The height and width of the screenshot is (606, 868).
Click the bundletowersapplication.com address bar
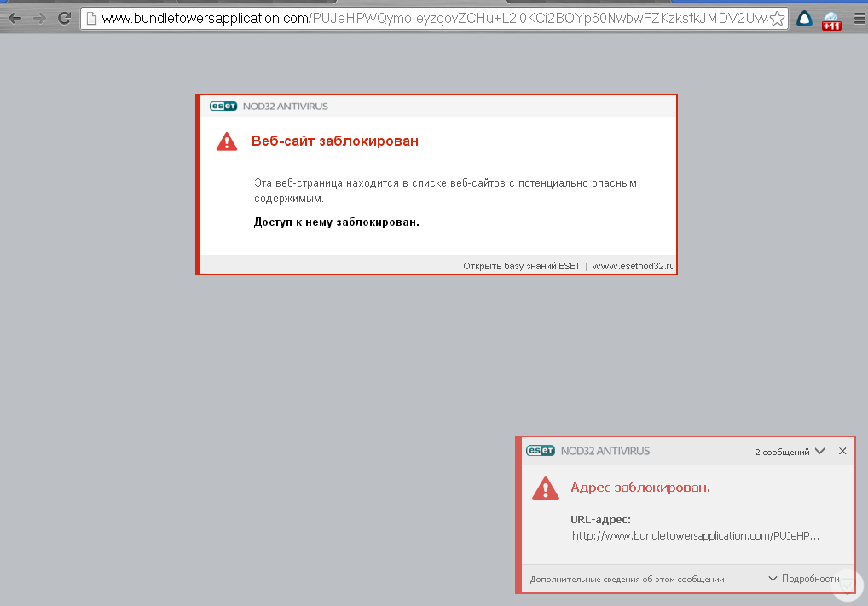[x=434, y=18]
